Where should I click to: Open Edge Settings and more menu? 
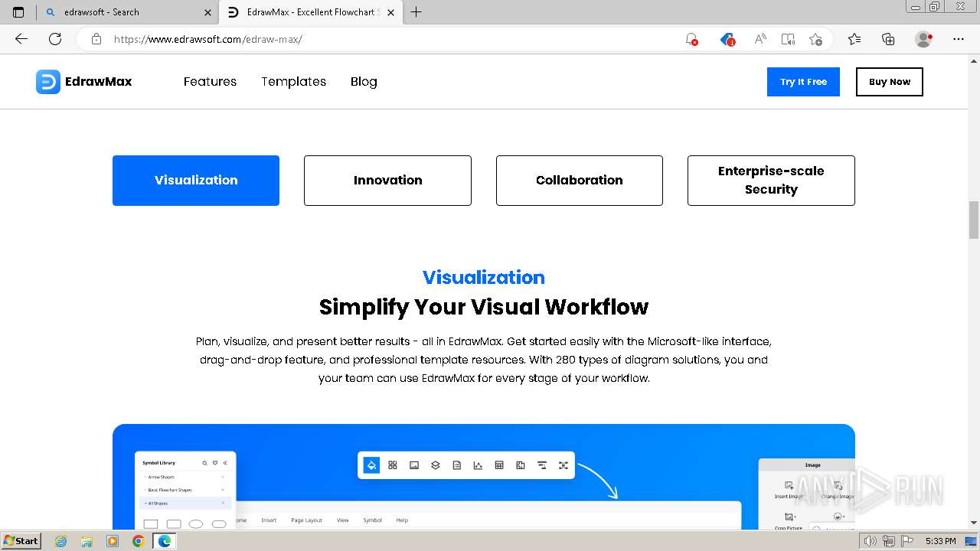959,39
